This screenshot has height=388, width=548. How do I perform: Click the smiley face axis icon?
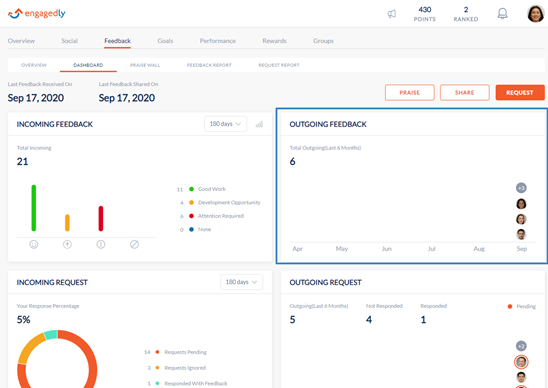[34, 244]
